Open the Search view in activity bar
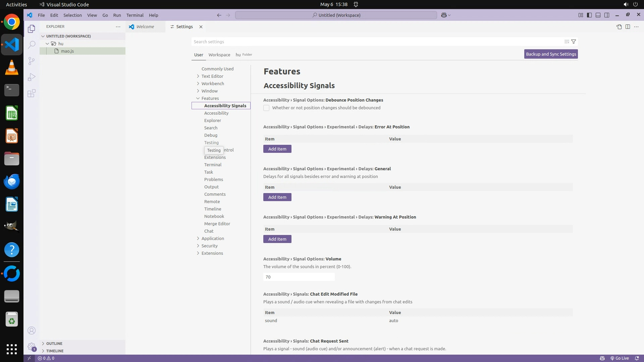 pos(32,45)
